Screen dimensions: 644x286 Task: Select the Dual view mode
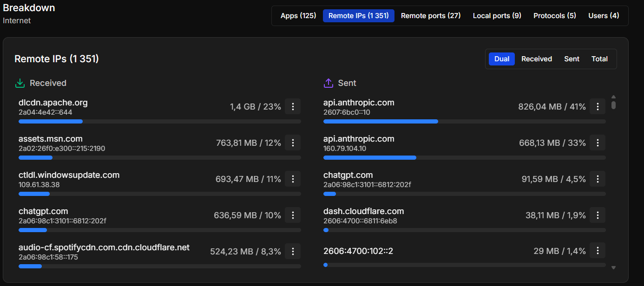pos(502,59)
